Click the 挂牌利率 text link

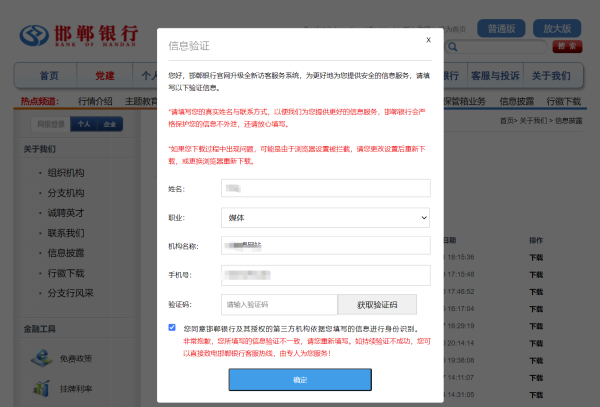click(76, 389)
